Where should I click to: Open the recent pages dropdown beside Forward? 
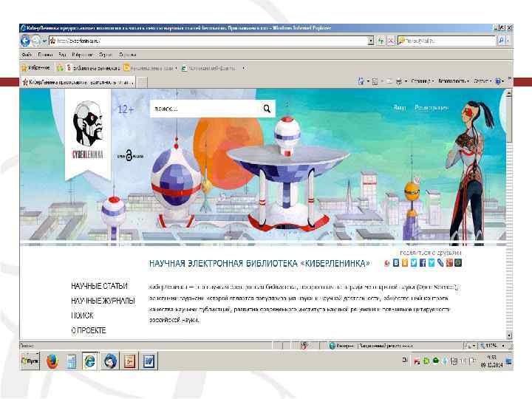44,41
